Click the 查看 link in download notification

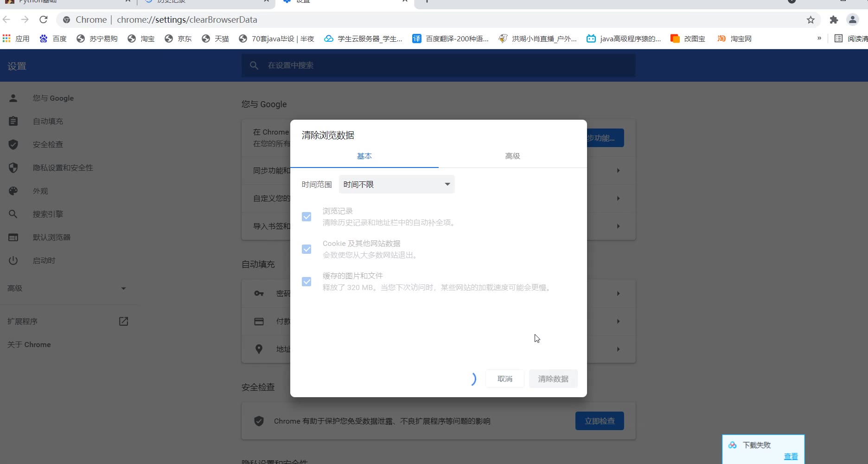point(791,457)
